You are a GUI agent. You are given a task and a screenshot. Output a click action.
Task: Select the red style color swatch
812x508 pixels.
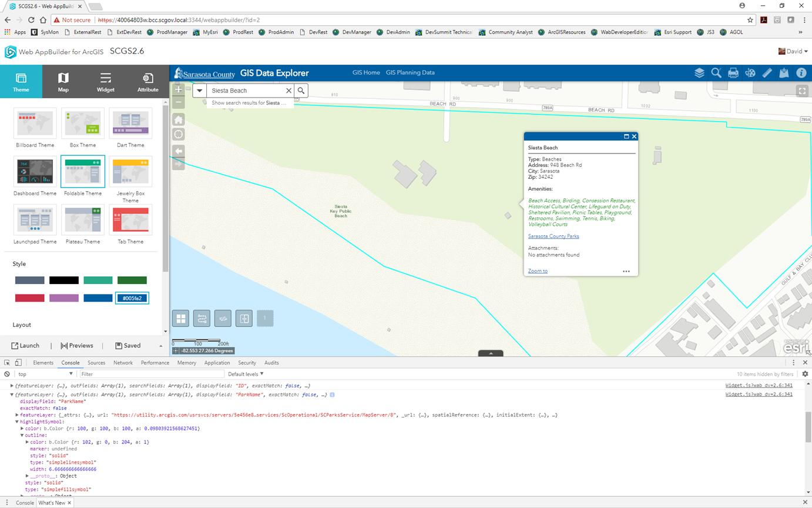30,298
